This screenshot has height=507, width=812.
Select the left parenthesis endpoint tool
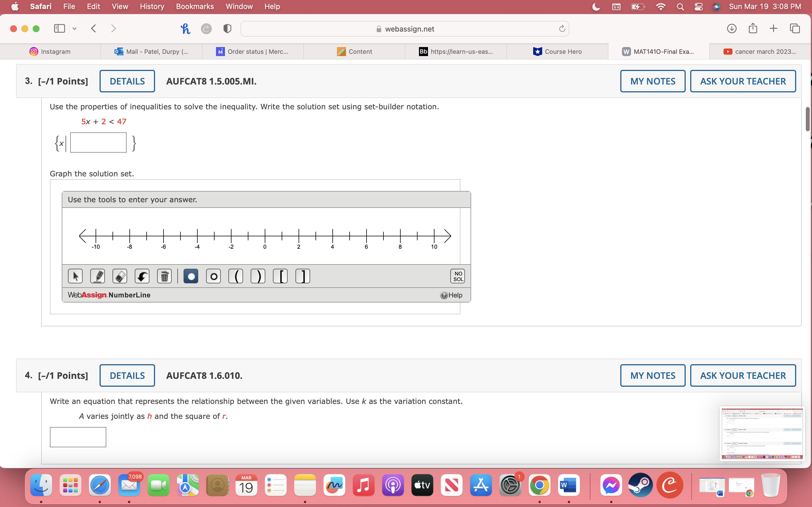pyautogui.click(x=236, y=276)
